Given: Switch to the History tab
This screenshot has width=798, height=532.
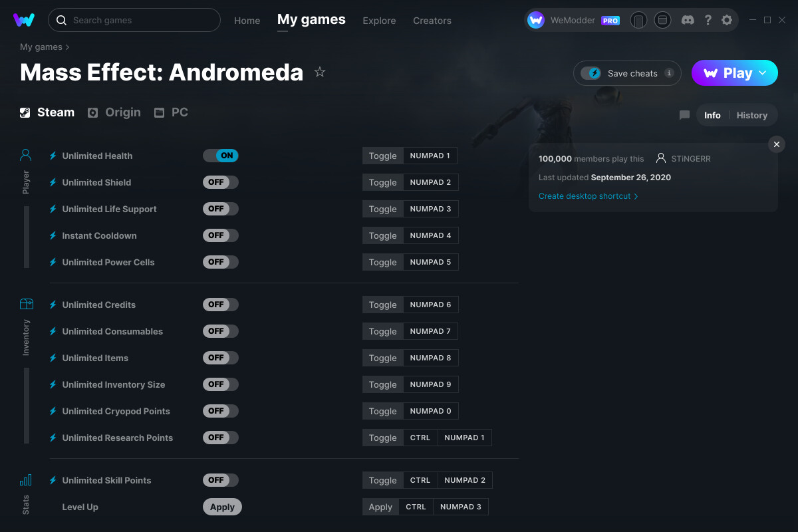Looking at the screenshot, I should click(x=752, y=115).
